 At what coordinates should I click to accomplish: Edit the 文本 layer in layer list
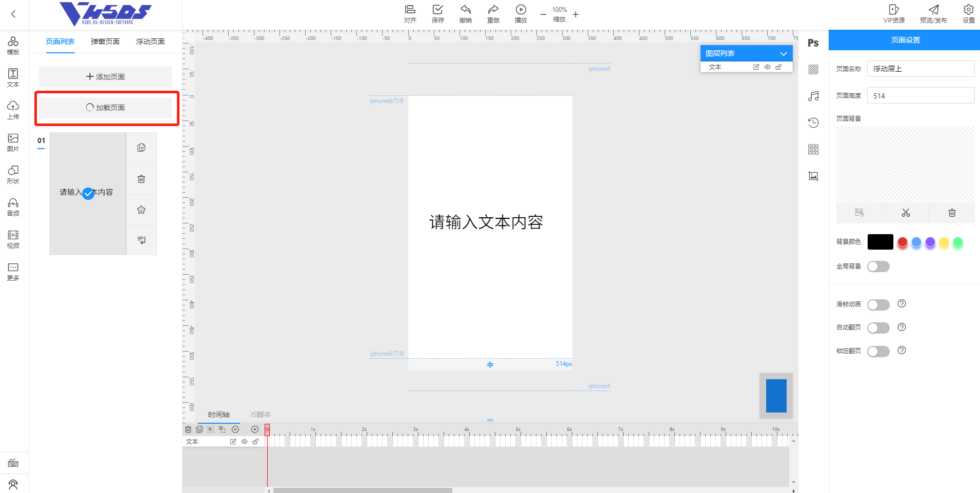pyautogui.click(x=756, y=67)
